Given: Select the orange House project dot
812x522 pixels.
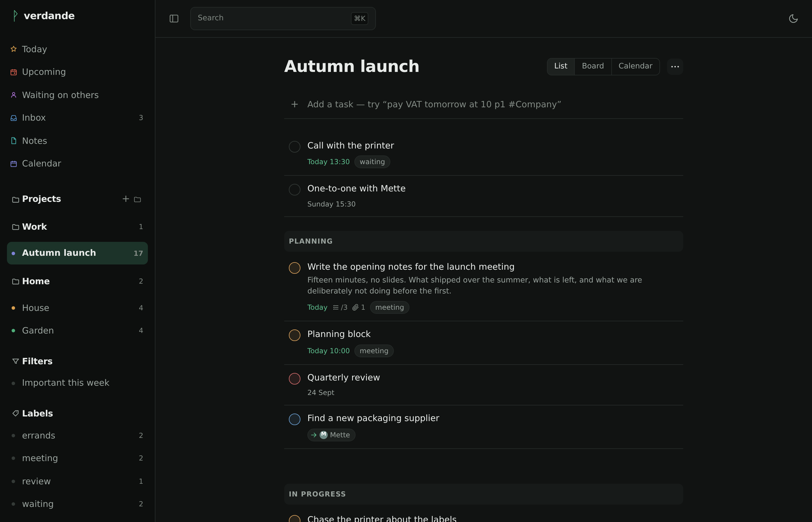Looking at the screenshot, I should (x=13, y=308).
